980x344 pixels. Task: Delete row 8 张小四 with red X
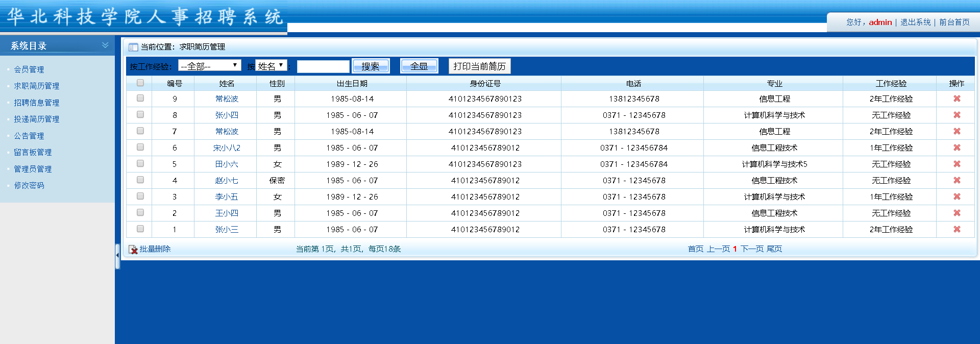tap(957, 115)
